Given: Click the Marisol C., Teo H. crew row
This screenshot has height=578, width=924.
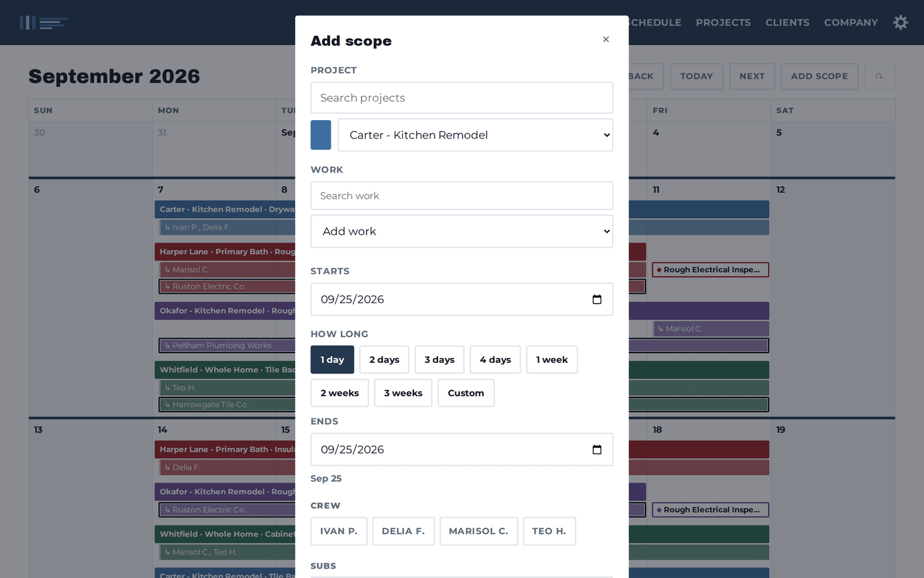Looking at the screenshot, I should [227, 552].
